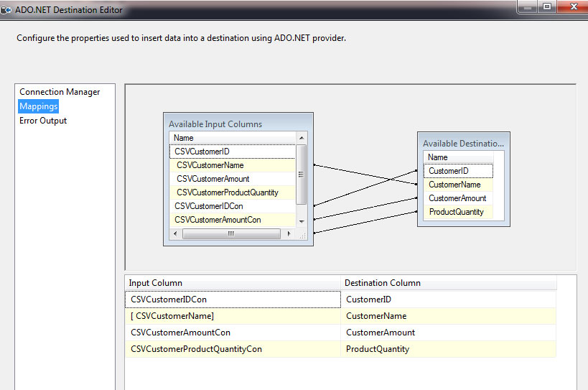The width and height of the screenshot is (588, 390).
Task: Click the resize grip of input columns box
Action: [x=302, y=235]
